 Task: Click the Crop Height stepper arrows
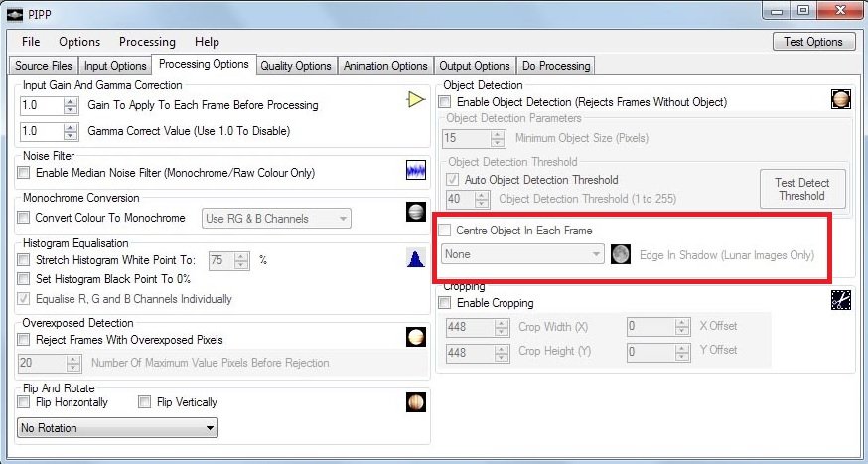[502, 352]
